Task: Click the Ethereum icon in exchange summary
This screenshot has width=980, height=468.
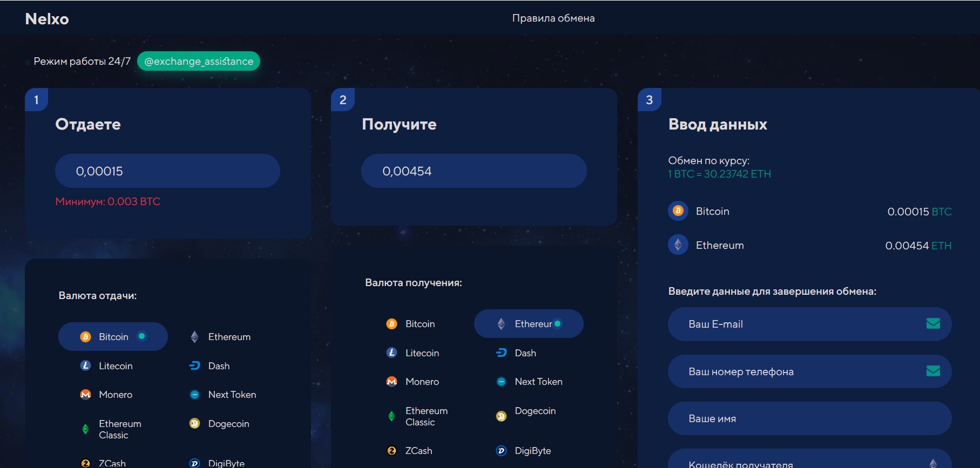Action: pos(678,245)
